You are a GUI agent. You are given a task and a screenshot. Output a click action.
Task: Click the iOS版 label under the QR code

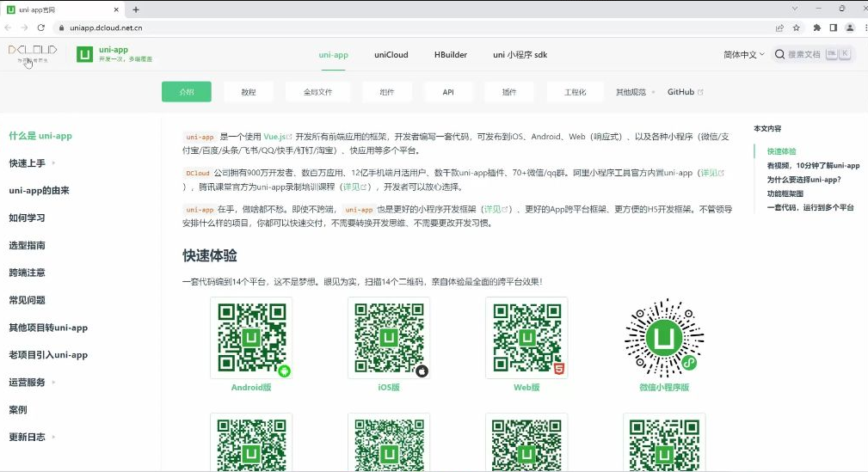click(389, 388)
